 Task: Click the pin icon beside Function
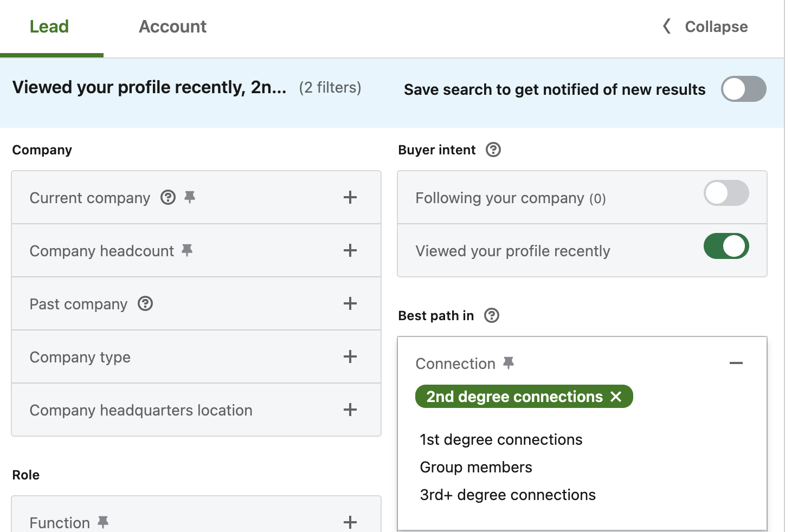point(103,522)
